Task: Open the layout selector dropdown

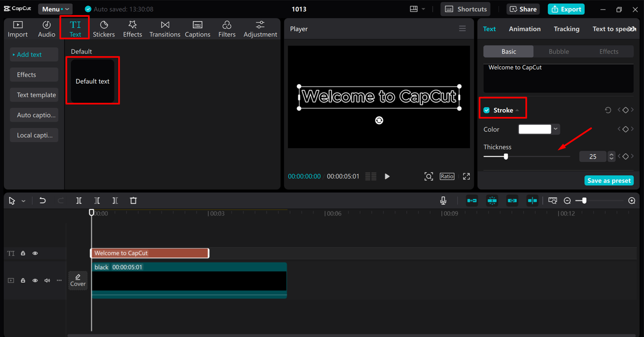Action: 417,9
